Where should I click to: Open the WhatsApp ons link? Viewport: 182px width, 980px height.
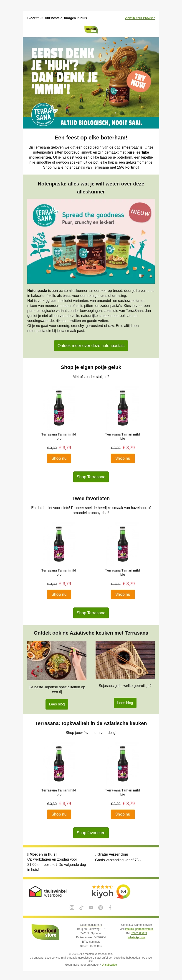(x=136, y=937)
